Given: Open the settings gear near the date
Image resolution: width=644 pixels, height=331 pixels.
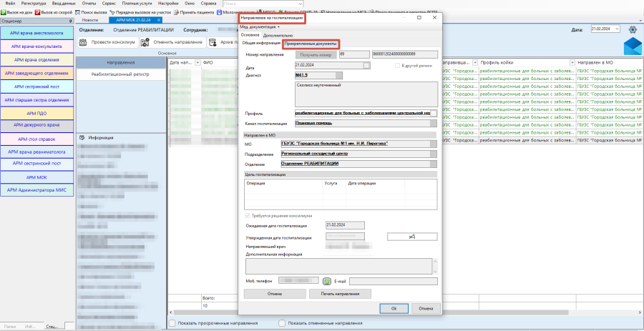Looking at the screenshot, I should [632, 30].
